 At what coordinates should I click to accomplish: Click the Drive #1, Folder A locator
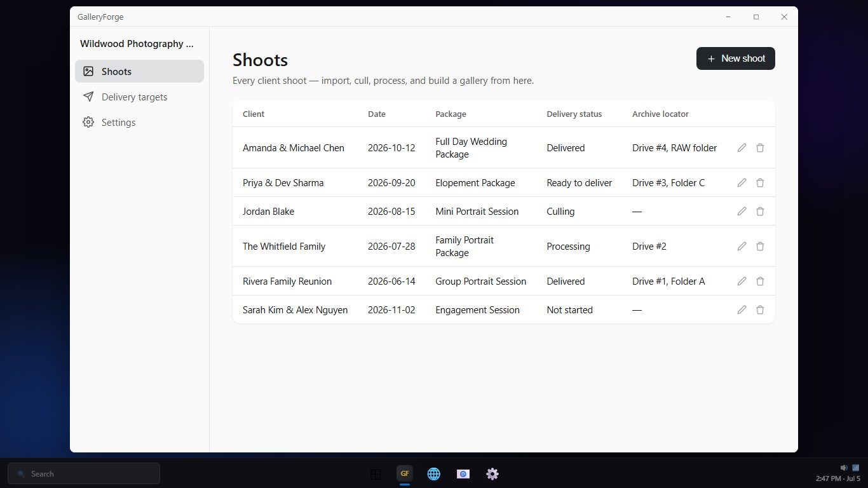point(668,281)
